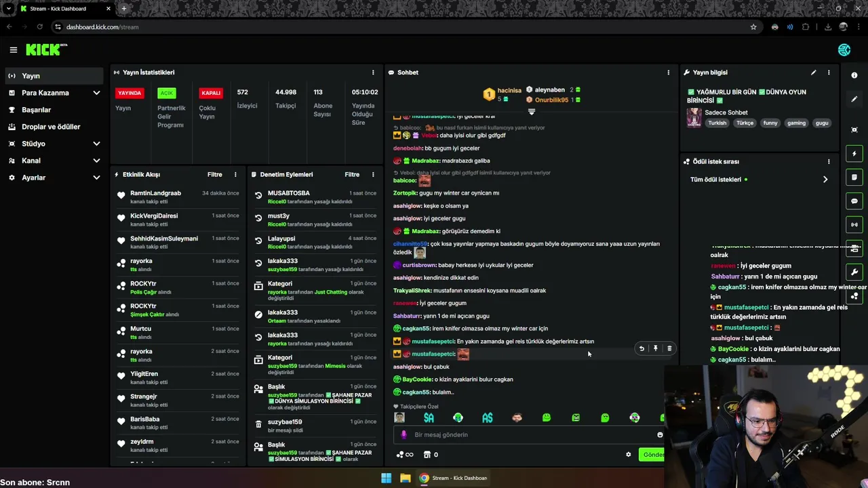
Task: Open Etkinlik Akışı Filtre dropdown
Action: point(215,174)
